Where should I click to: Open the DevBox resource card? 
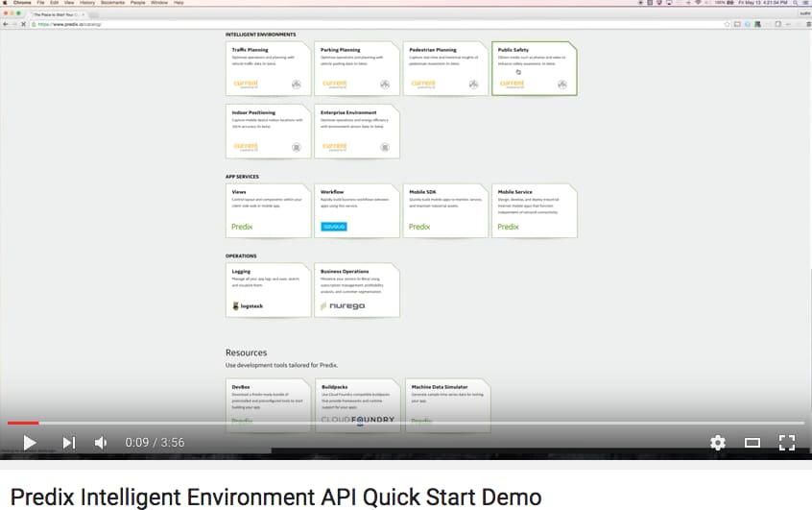point(268,405)
